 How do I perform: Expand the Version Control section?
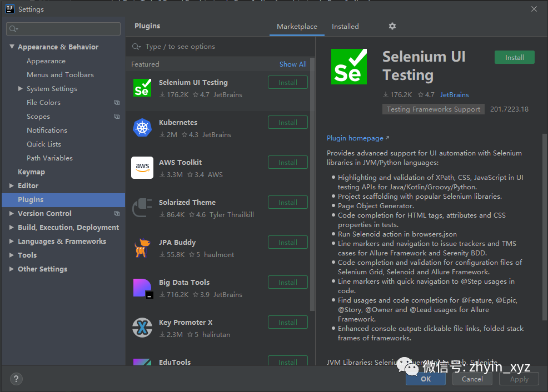pos(12,213)
